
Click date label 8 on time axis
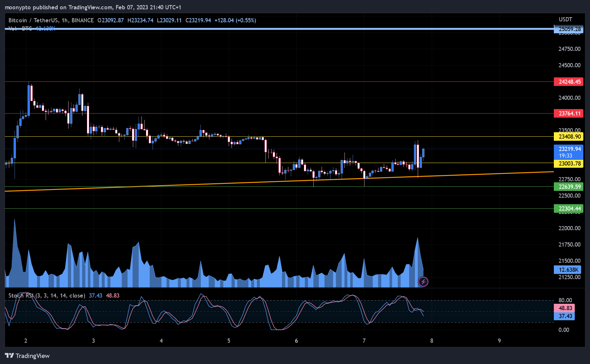tap(432, 341)
